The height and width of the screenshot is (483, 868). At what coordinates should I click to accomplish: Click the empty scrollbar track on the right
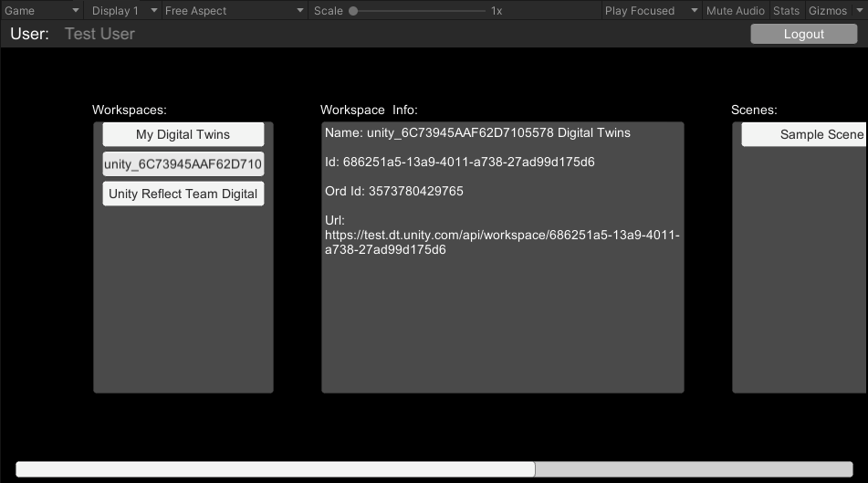tap(694, 469)
